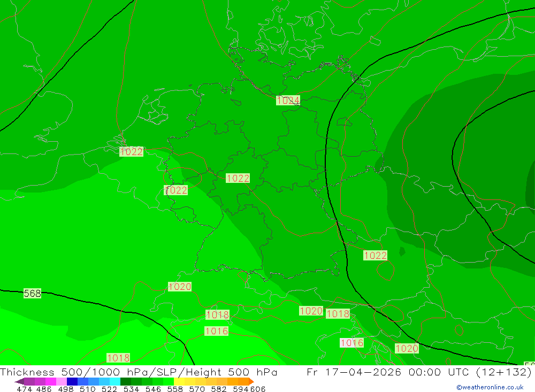
Task: Click the map title 'Thickness 500/1000 hPa/SLP/Height 500 hPa'
Action: point(139,372)
